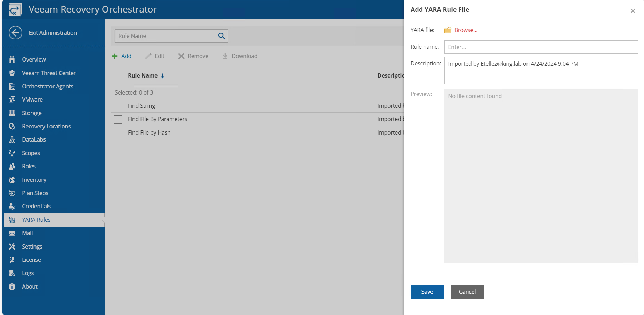Open the Plan Steps menu item

point(35,193)
